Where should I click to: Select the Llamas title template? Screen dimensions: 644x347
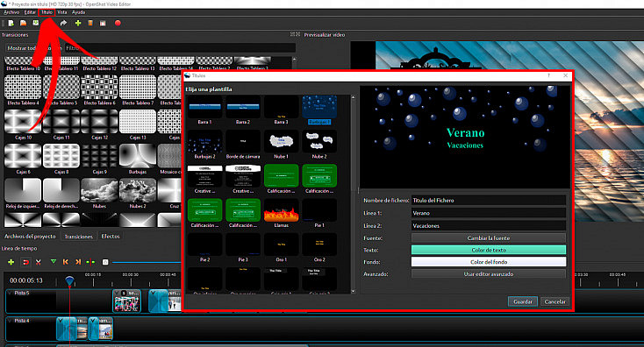[282, 214]
